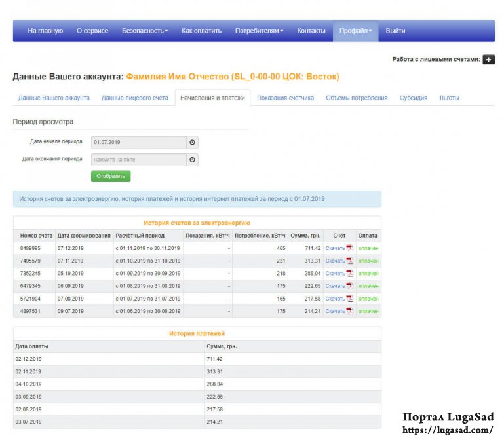Click PDF icon for invoice 4897531
Screen dimensions: 504x442
[350, 311]
